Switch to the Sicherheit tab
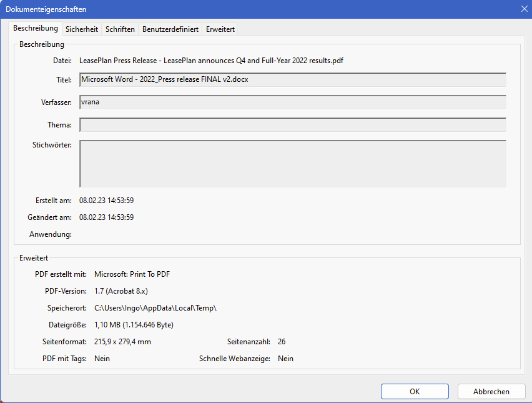 (82, 29)
